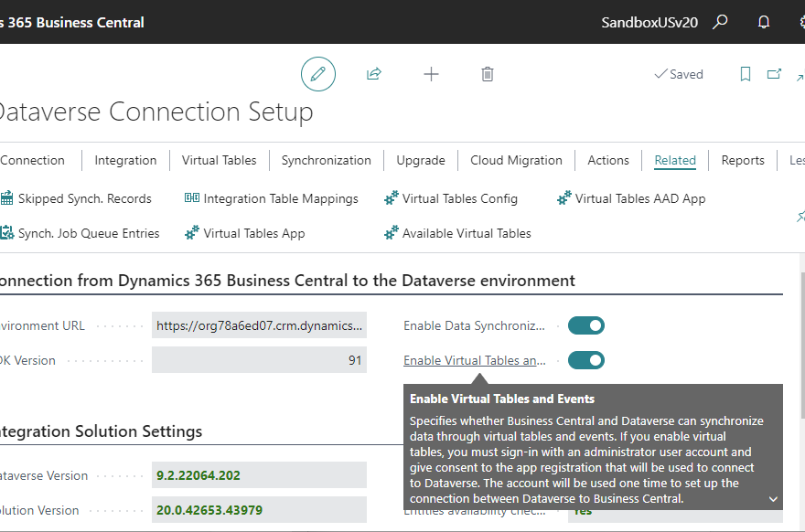Click the Saved status indicator

pos(679,74)
